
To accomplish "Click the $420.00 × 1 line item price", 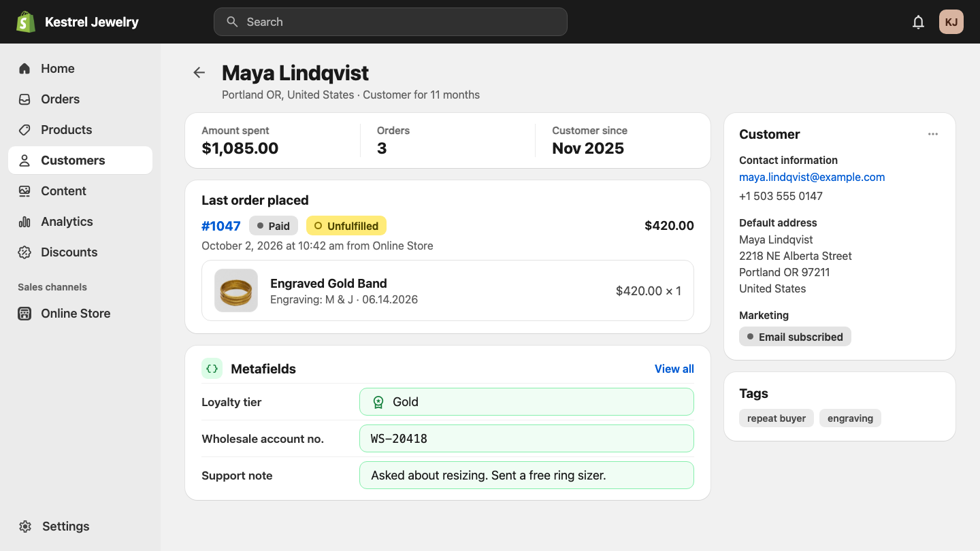I will [x=649, y=291].
